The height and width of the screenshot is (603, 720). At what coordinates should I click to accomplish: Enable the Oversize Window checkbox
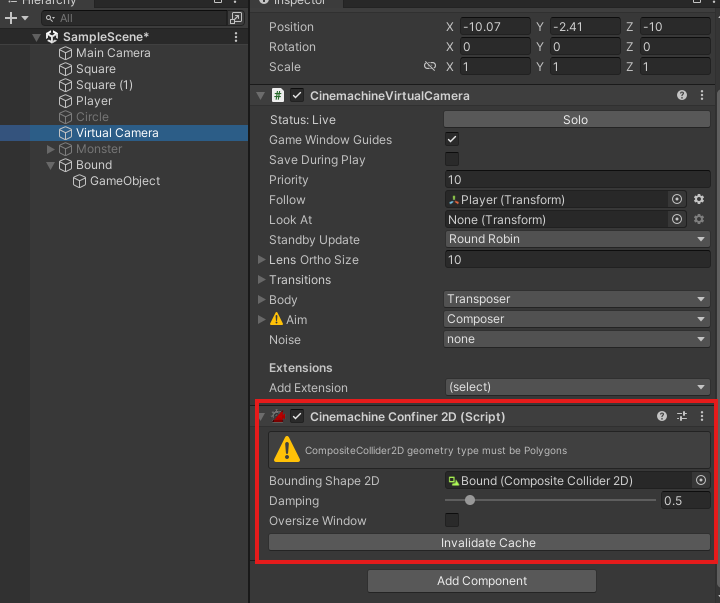(x=452, y=520)
